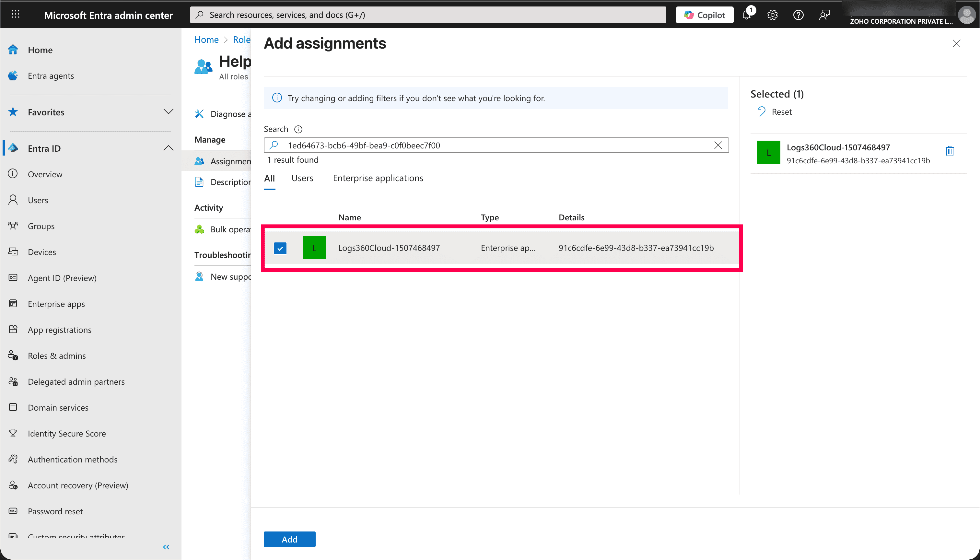Image resolution: width=980 pixels, height=560 pixels.
Task: Click the Enterprise ap... type cell
Action: pos(508,248)
